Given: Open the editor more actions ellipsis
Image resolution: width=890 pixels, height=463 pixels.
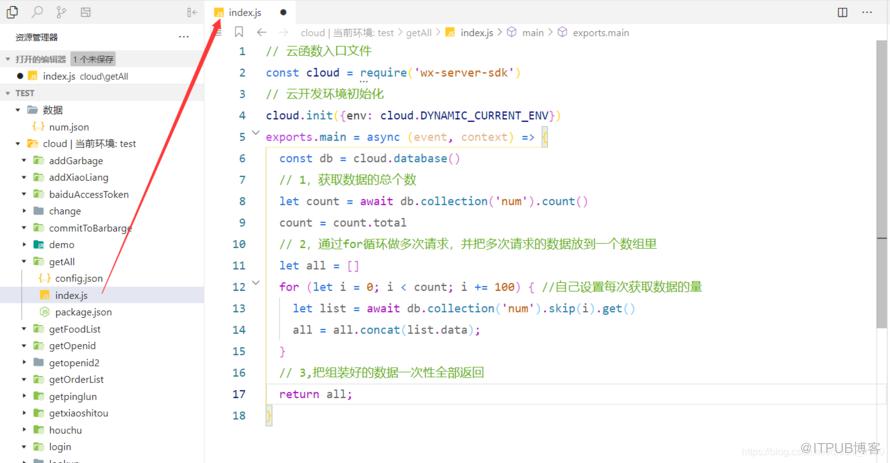Looking at the screenshot, I should [867, 12].
